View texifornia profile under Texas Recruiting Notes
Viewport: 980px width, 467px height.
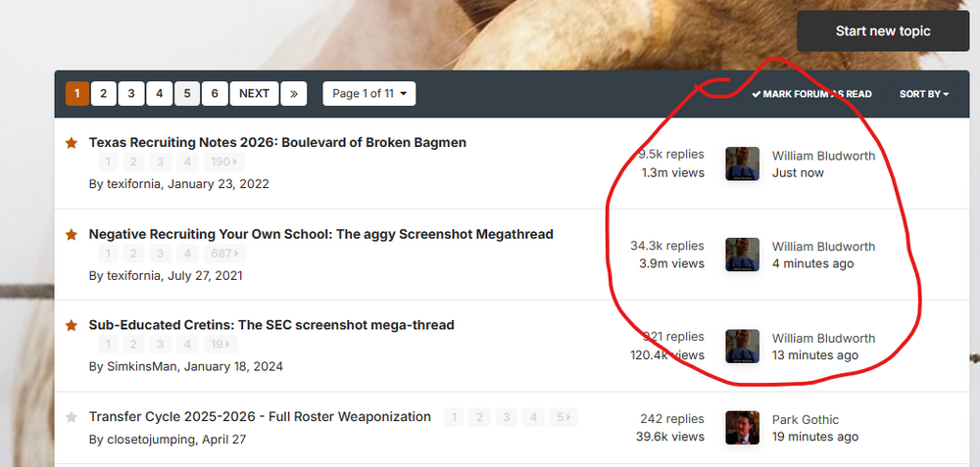tap(134, 183)
